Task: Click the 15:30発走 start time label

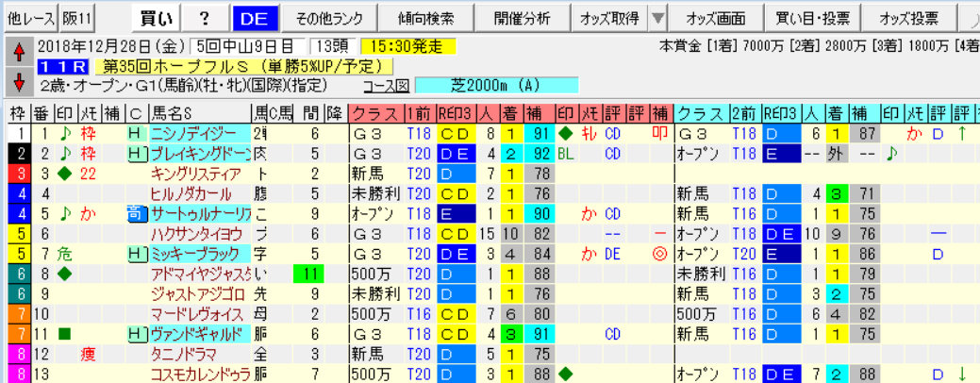Action: pos(408,47)
